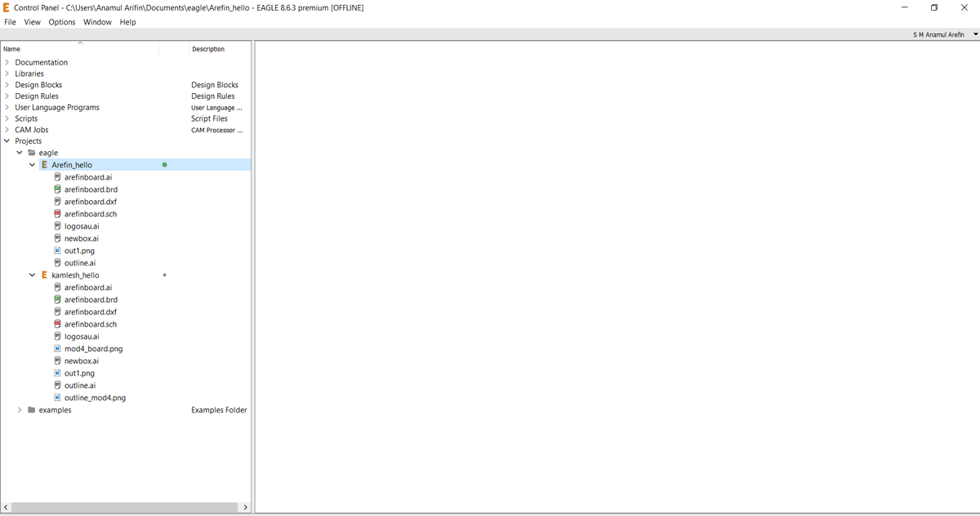Image resolution: width=980 pixels, height=516 pixels.
Task: Expand User Language Programs node
Action: coord(7,107)
